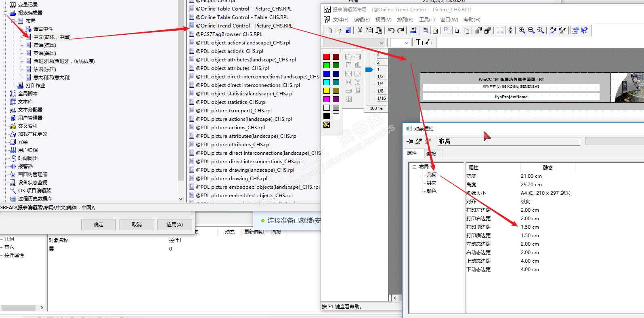The width and height of the screenshot is (644, 318).
Task: Click the pin icon in Object Properties window
Action: [x=409, y=141]
